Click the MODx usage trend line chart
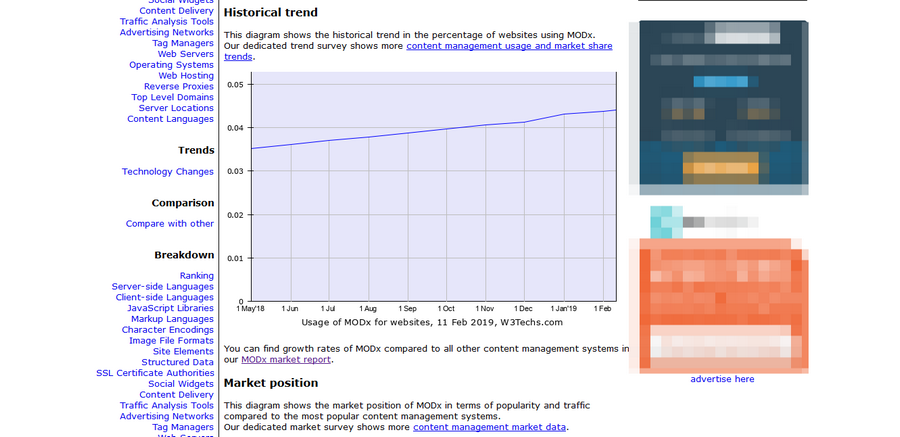Screen dimensions: 900x437 tap(434, 187)
